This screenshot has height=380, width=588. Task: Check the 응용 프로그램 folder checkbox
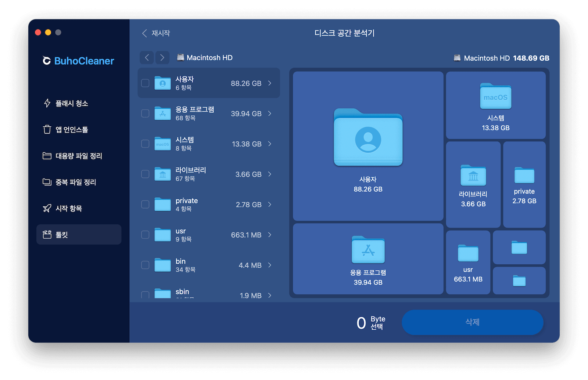tap(145, 113)
